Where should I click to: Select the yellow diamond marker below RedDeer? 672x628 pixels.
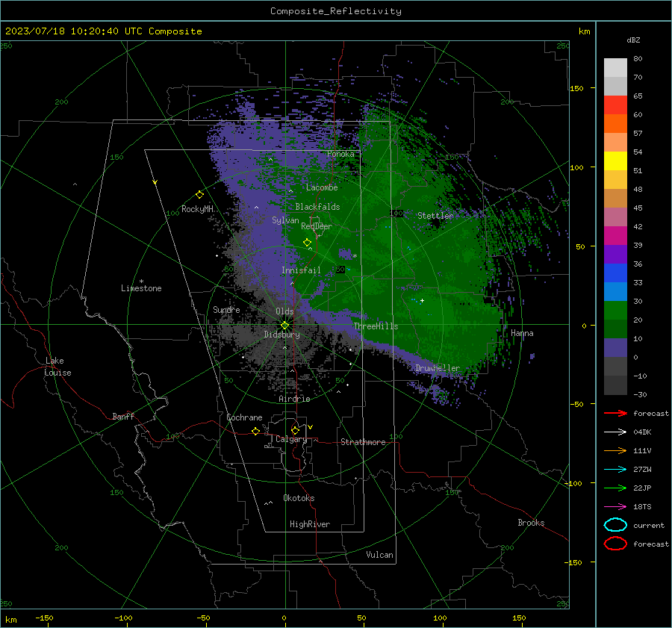click(x=307, y=242)
